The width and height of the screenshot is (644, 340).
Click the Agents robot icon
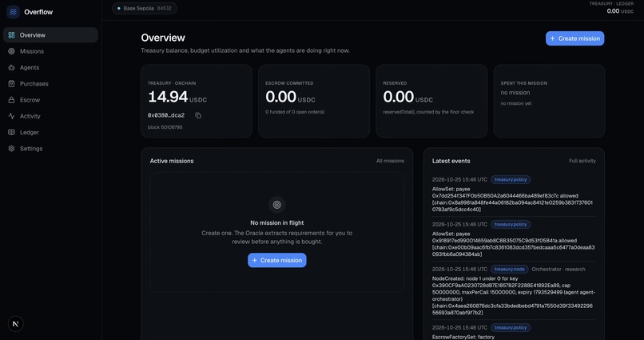11,67
